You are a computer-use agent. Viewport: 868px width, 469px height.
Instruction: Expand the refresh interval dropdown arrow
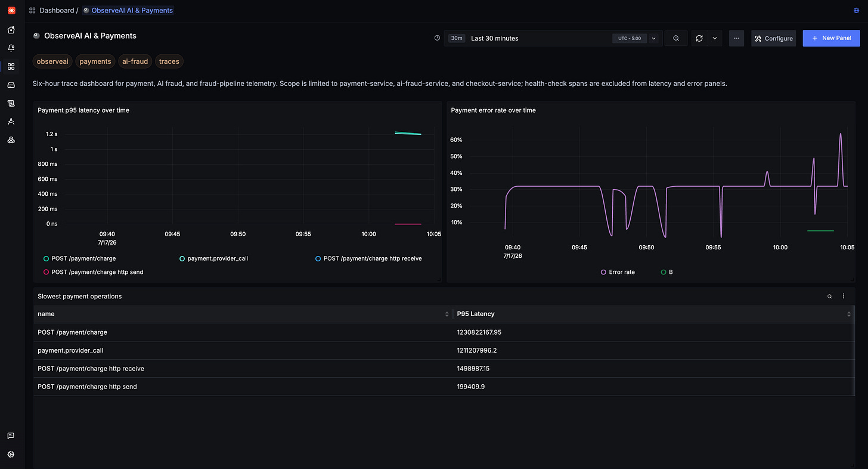coord(715,38)
